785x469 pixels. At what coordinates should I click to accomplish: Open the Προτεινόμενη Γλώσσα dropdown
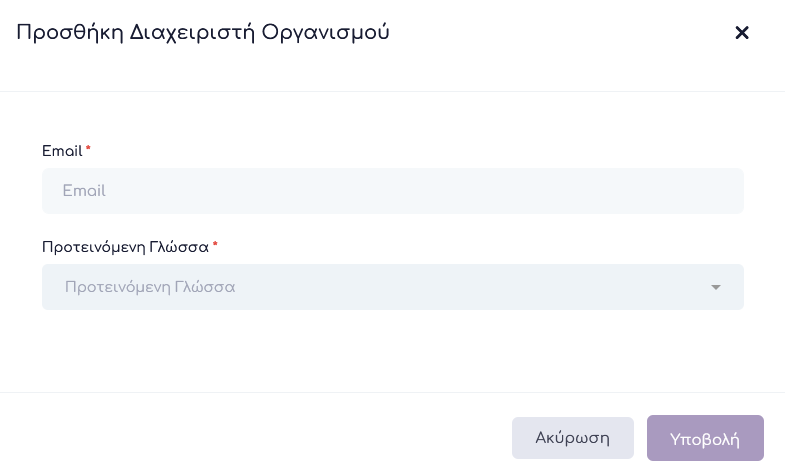tap(392, 287)
